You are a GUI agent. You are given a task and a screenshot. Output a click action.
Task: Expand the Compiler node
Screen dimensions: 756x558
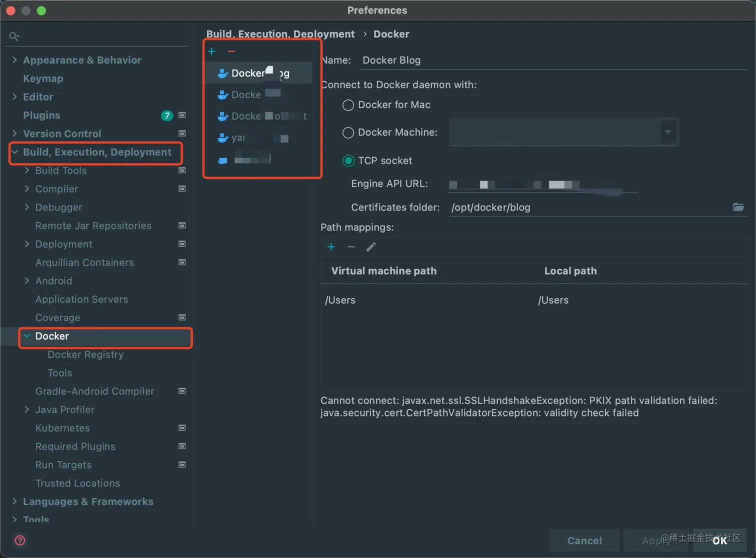click(26, 189)
